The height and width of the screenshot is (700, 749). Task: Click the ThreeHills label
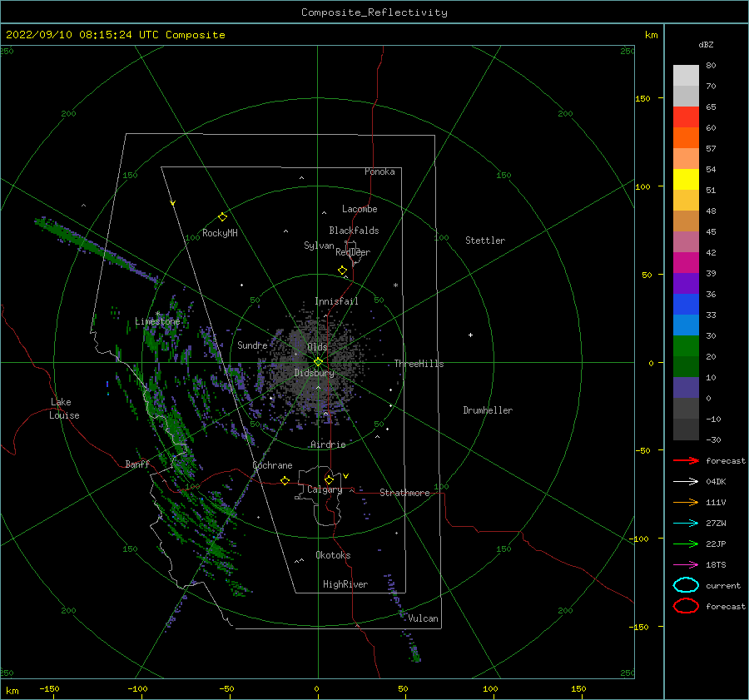[x=419, y=364]
